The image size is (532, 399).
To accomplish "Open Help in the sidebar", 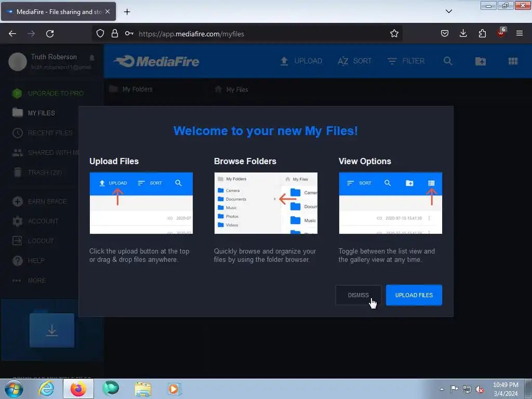I will coord(29,261).
